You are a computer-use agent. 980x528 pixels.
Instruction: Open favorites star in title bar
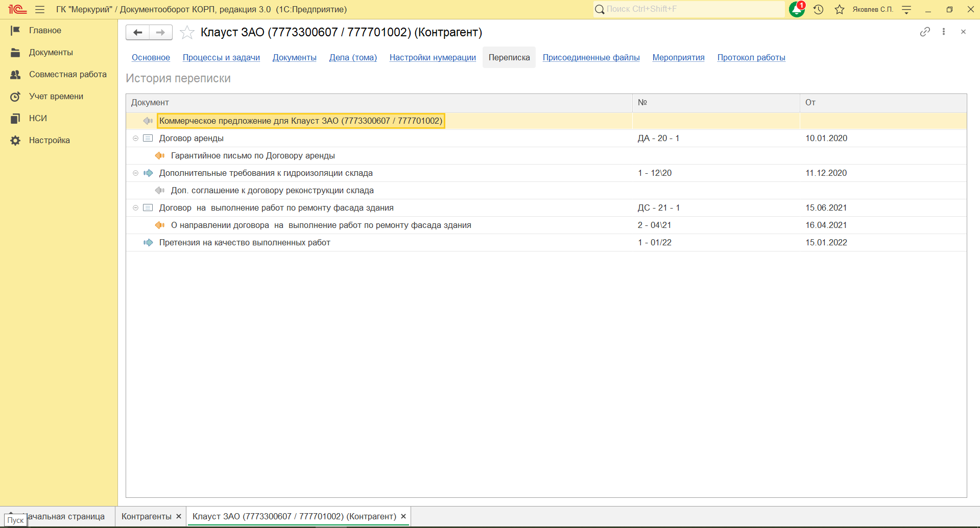pos(840,9)
